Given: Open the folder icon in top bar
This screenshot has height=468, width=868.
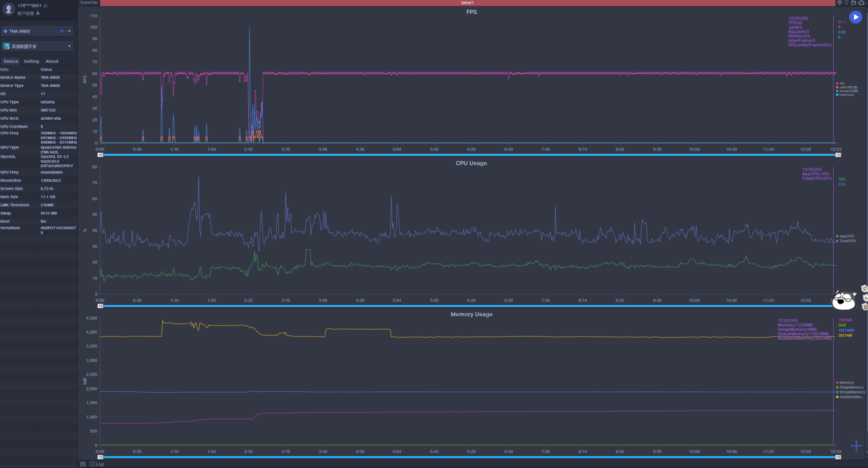Looking at the screenshot, I should tap(854, 3).
